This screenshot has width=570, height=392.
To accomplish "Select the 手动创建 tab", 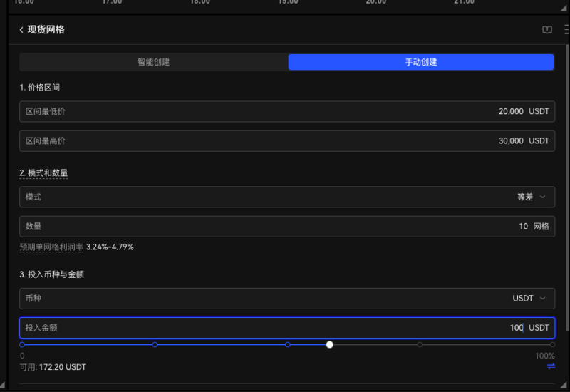I will [x=420, y=62].
